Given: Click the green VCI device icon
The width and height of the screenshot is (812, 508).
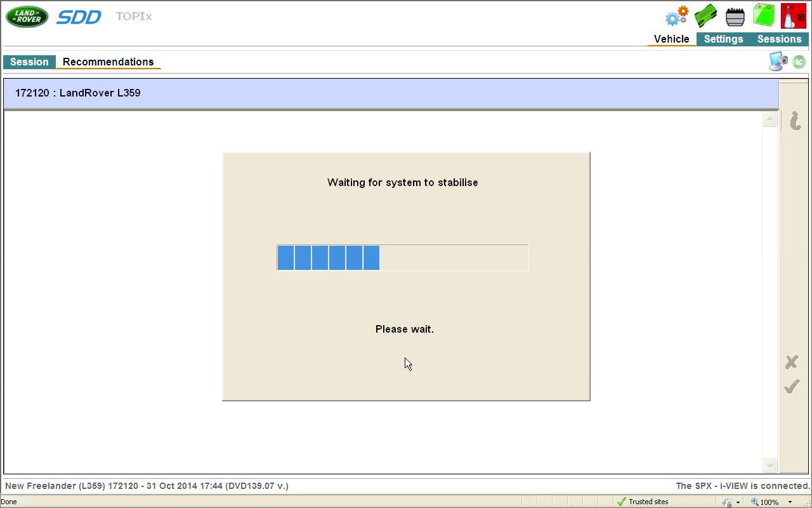Looking at the screenshot, I should point(705,16).
